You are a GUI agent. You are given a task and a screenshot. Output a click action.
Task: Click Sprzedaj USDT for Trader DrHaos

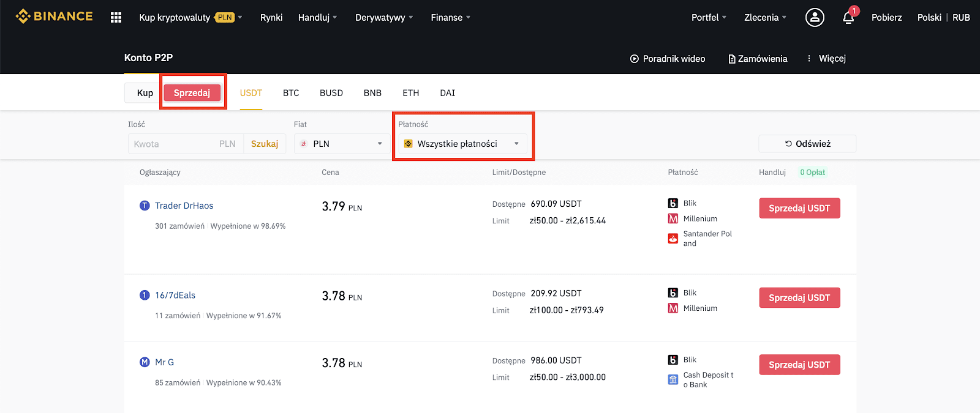point(799,208)
